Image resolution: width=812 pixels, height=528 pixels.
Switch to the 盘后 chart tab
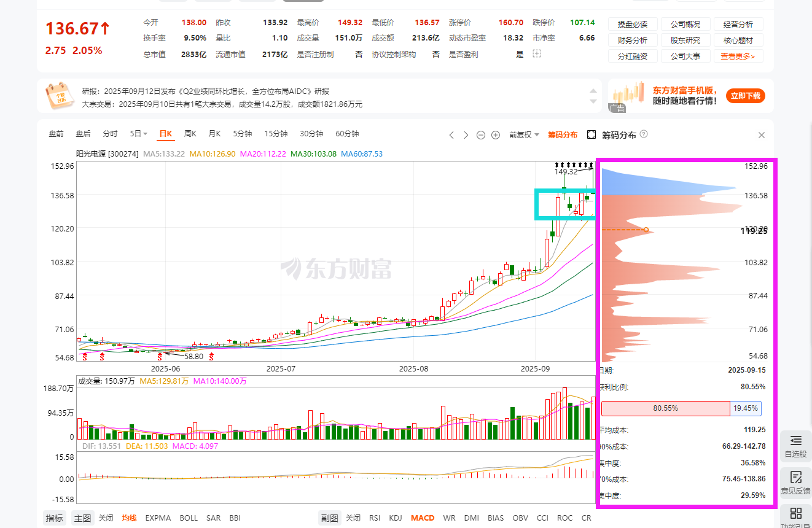click(x=84, y=134)
